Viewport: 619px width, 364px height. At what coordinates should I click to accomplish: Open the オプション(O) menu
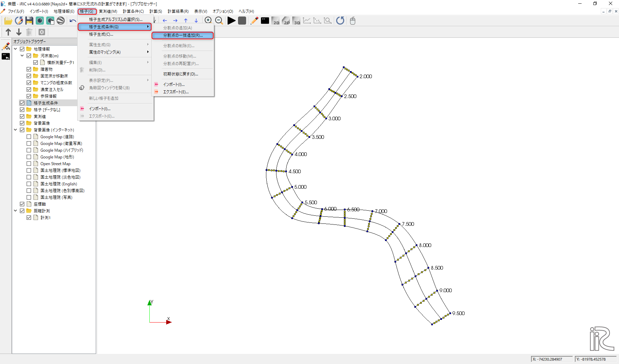tap(223, 11)
